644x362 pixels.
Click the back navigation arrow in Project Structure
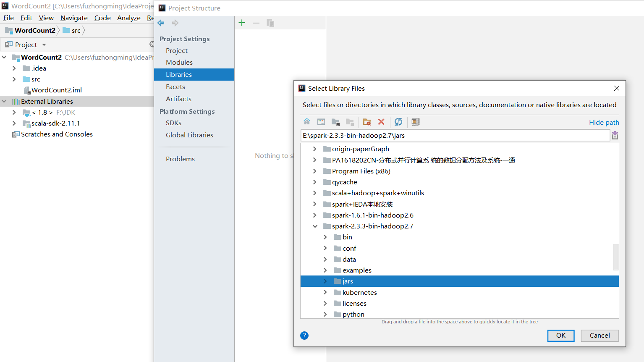point(160,23)
